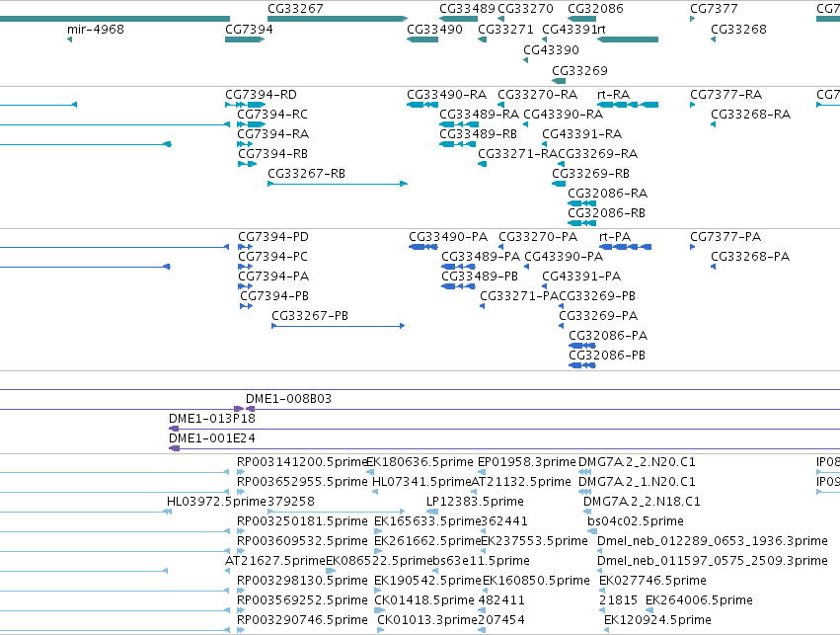Select the CG33489-RB transcript label
The width and height of the screenshot is (840, 635).
click(478, 134)
